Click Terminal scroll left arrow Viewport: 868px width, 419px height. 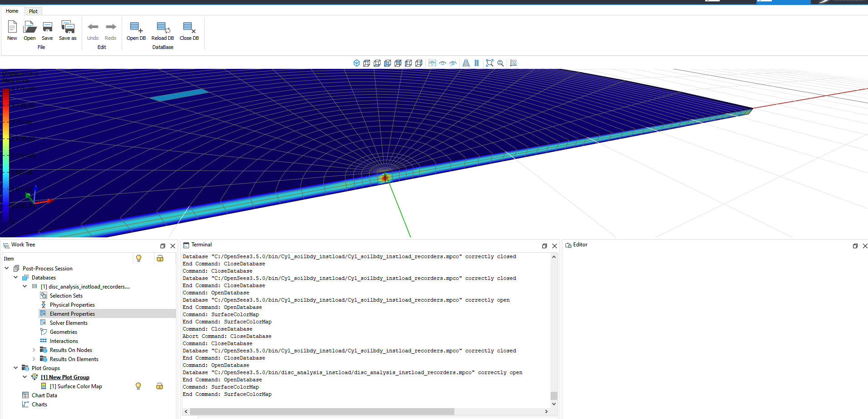point(186,411)
